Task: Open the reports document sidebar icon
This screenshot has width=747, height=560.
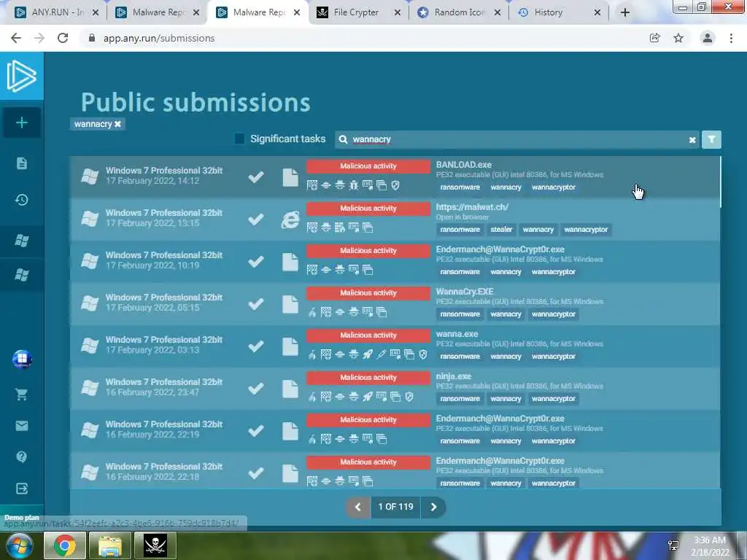Action: 21,163
